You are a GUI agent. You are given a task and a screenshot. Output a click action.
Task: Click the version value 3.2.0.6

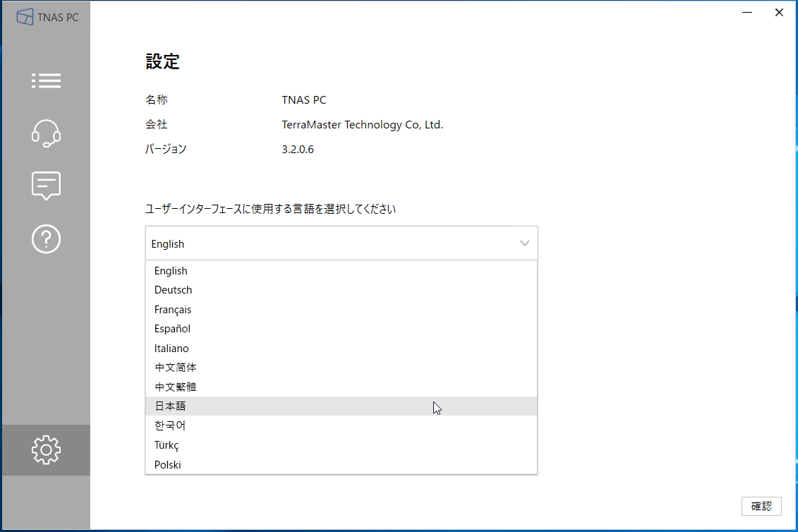click(298, 149)
